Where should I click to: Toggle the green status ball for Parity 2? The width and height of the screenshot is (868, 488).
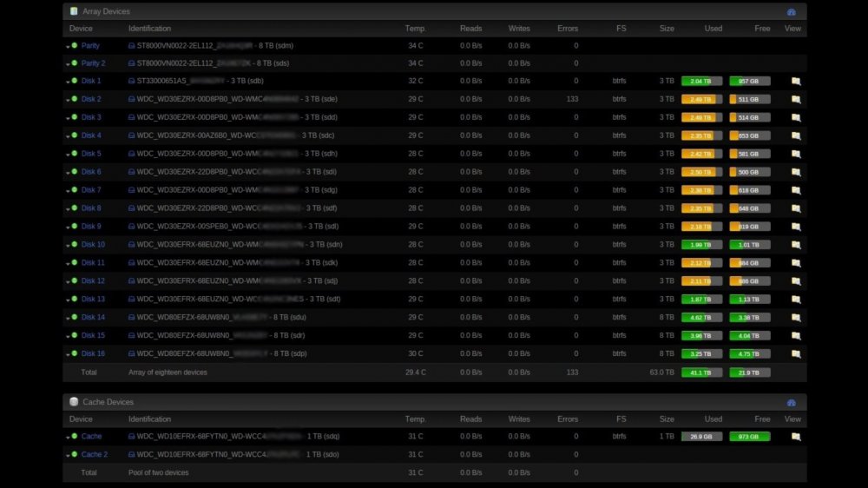click(x=75, y=63)
